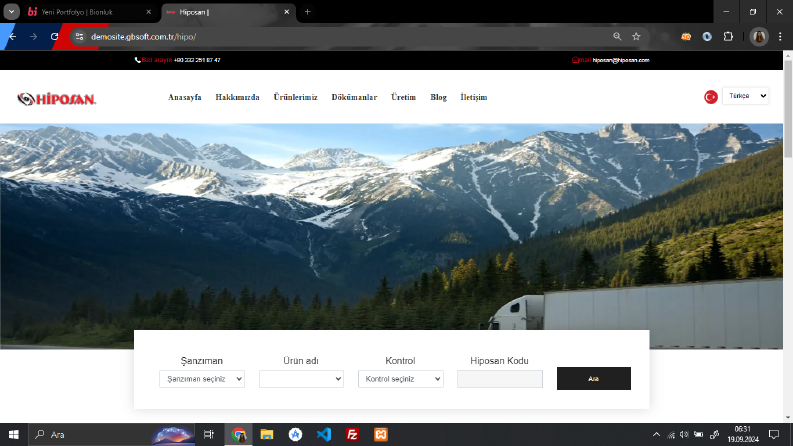
Task: View site information icon in address bar
Action: (79, 36)
